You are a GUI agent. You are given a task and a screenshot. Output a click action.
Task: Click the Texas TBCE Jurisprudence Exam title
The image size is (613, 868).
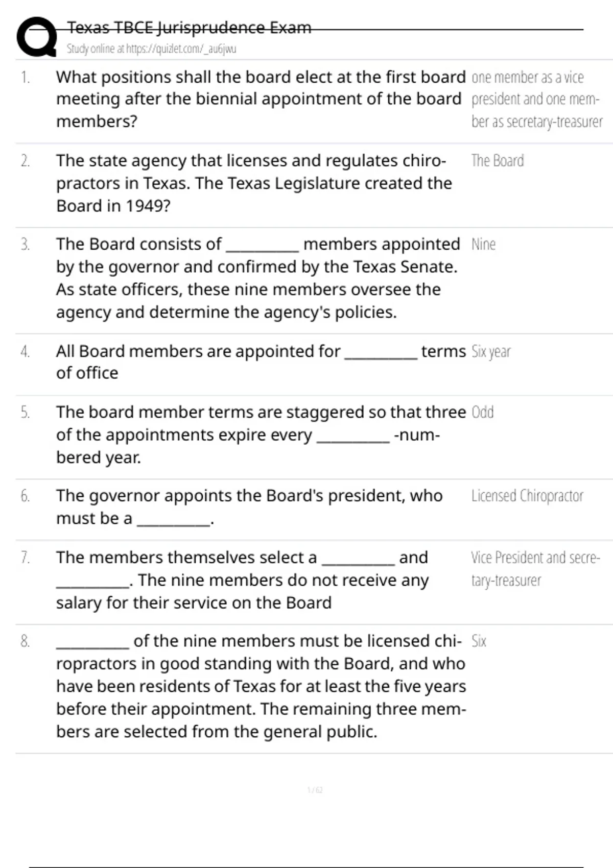point(189,28)
